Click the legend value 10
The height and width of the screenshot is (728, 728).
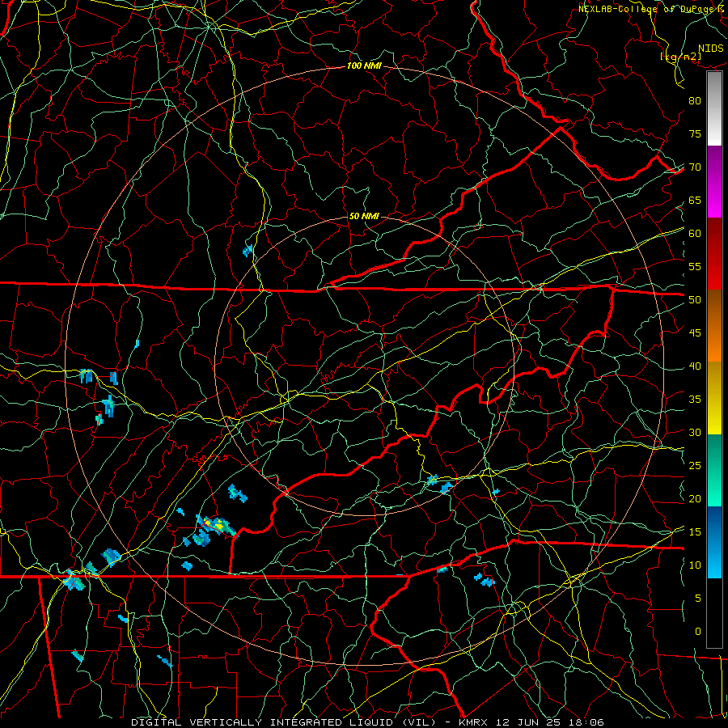[695, 565]
